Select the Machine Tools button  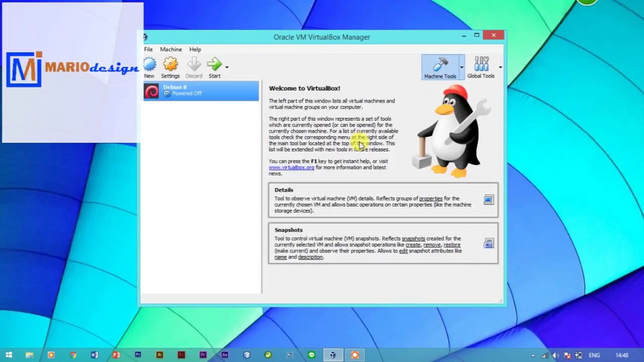440,67
